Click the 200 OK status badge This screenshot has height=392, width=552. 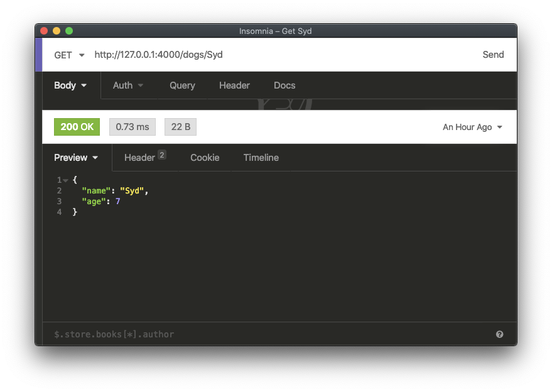77,127
